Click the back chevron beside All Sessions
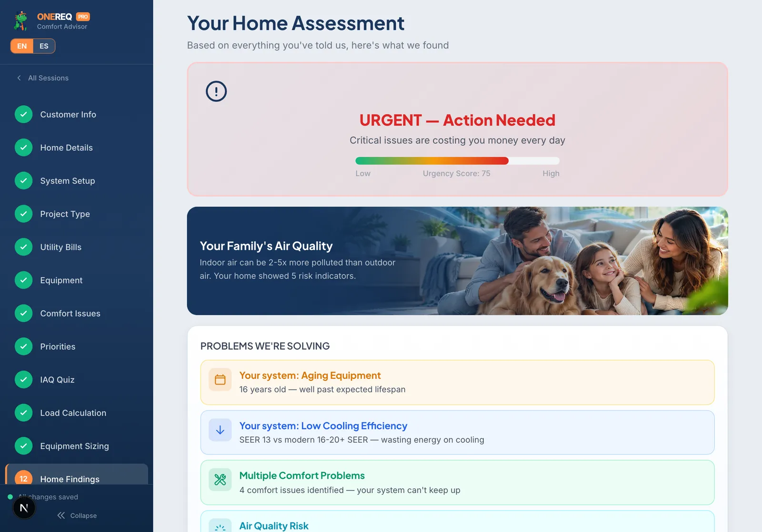Viewport: 762px width, 532px height. 19,78
